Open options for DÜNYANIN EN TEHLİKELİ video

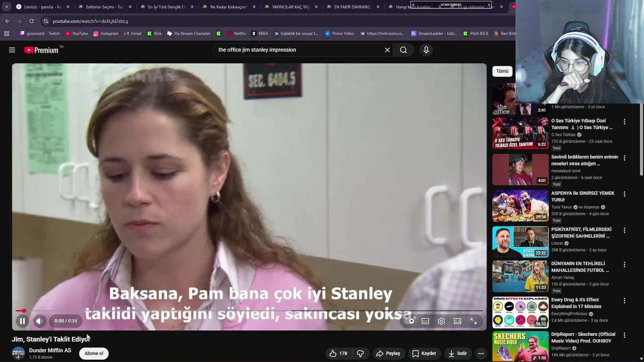tap(624, 264)
